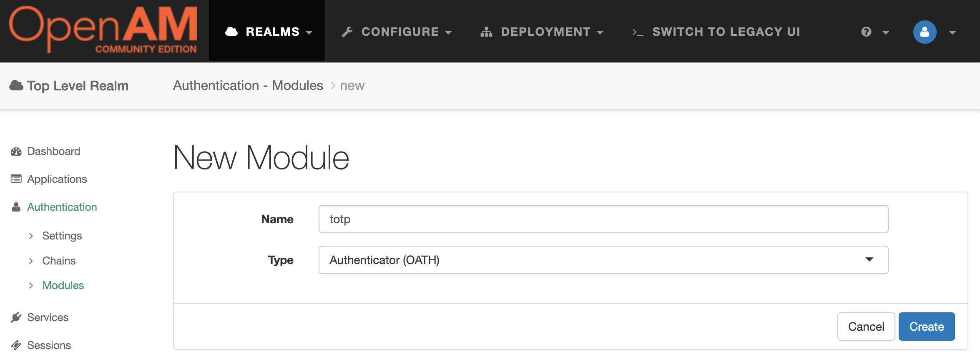The image size is (980, 359).
Task: Click the wrench icon beside Configure
Action: pos(347,32)
